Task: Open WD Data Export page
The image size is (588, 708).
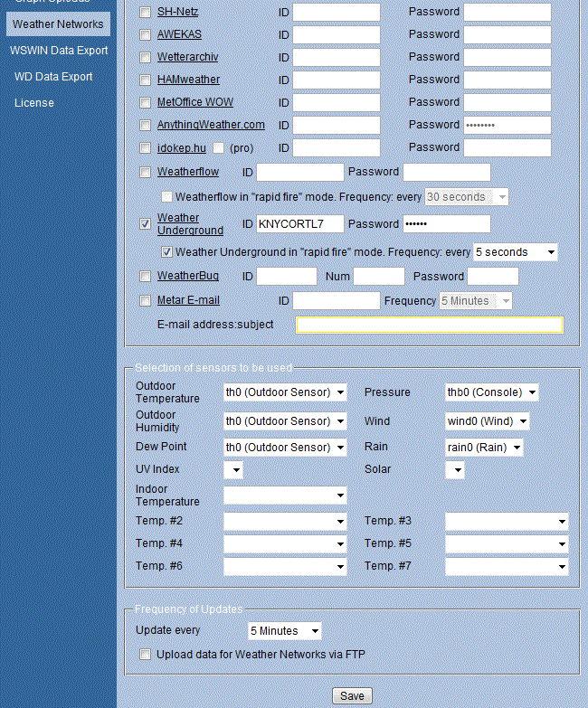Action: [x=53, y=76]
